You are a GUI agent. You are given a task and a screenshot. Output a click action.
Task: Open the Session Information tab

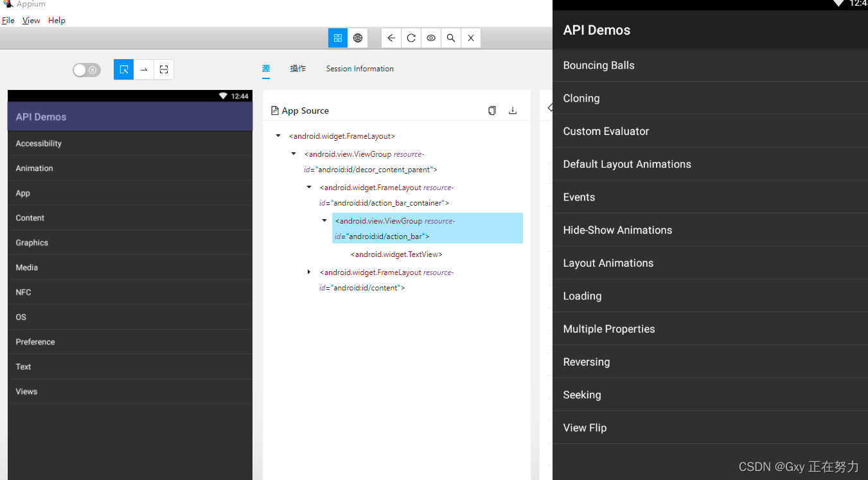click(360, 69)
